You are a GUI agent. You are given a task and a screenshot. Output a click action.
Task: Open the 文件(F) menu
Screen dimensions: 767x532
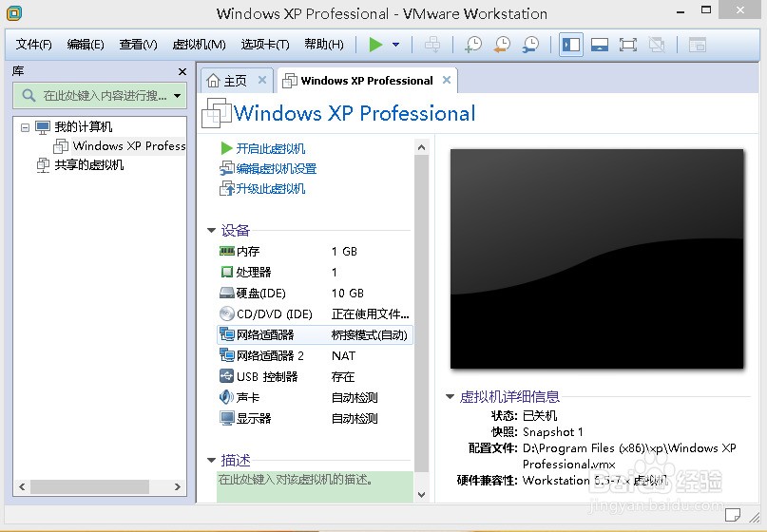[x=34, y=45]
